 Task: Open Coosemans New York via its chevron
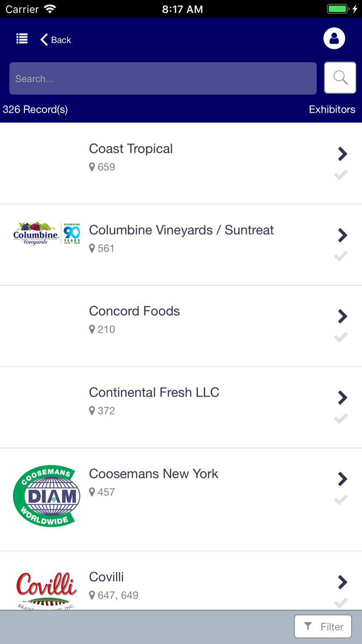[x=342, y=479]
